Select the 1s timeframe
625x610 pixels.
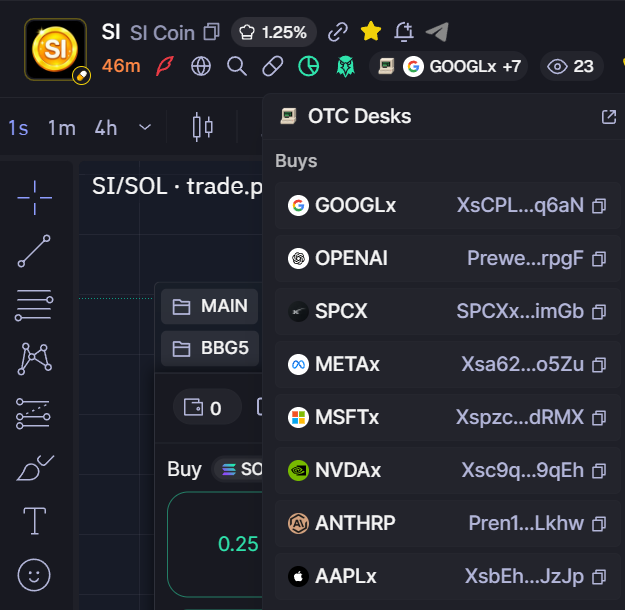[x=18, y=128]
